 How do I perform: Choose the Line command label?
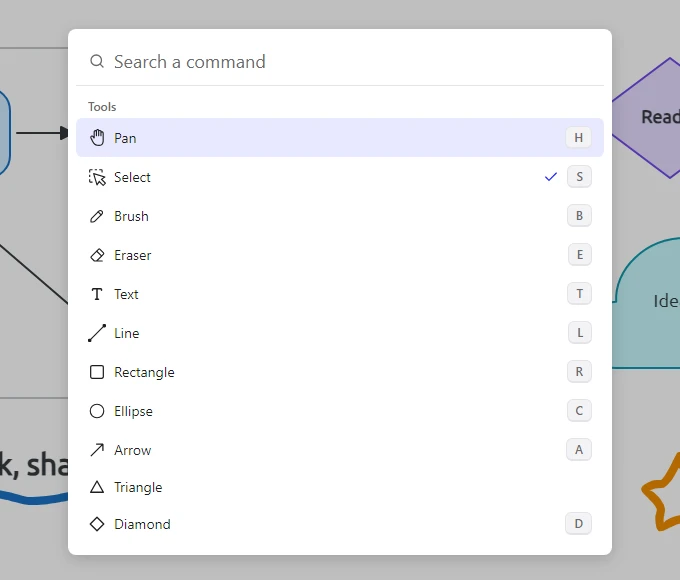[127, 333]
